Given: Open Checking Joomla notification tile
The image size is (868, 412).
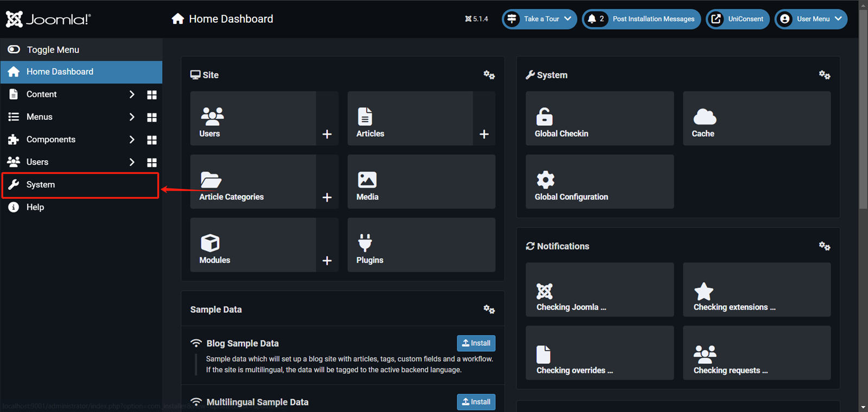Looking at the screenshot, I should [x=599, y=289].
